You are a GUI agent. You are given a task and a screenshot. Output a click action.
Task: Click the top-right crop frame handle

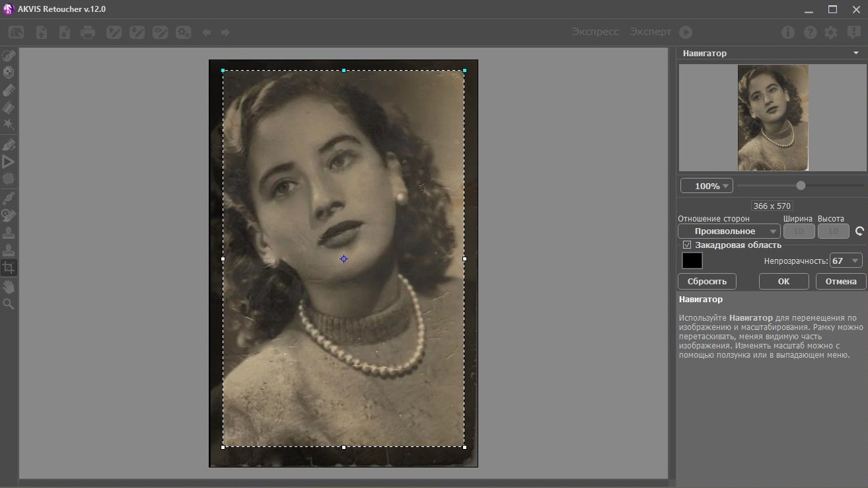[464, 70]
